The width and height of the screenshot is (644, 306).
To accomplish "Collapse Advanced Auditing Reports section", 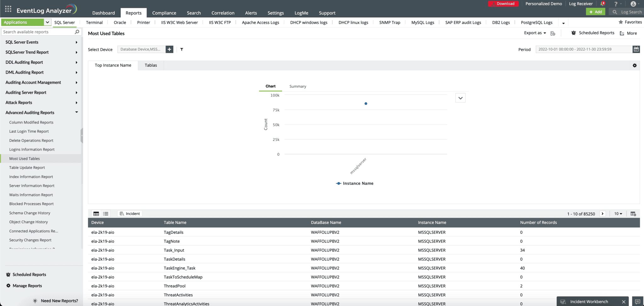I will pos(76,112).
